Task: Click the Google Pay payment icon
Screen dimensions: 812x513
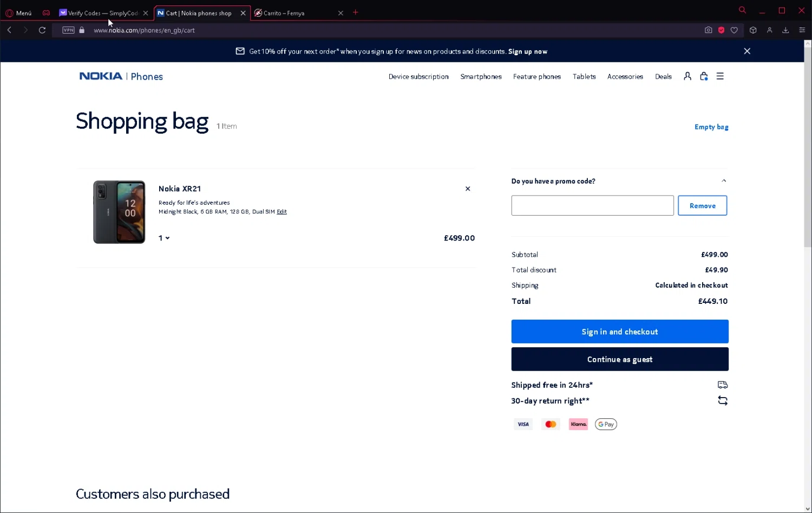Action: [x=606, y=424]
